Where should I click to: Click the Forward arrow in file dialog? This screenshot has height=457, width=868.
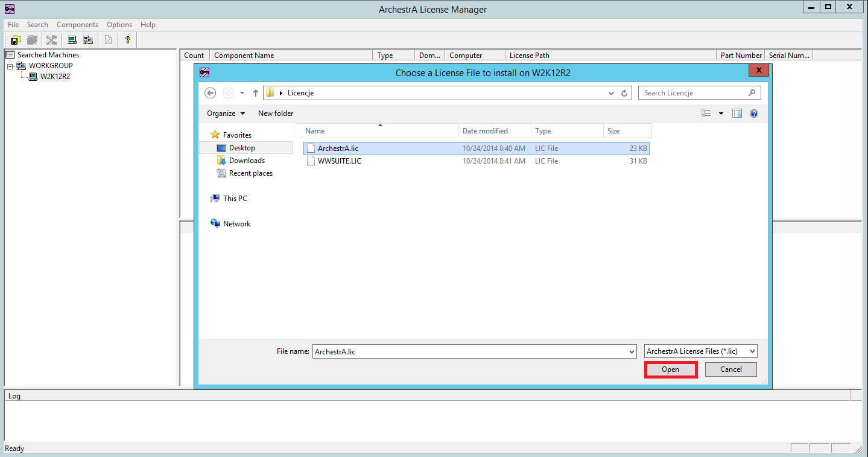pyautogui.click(x=228, y=93)
